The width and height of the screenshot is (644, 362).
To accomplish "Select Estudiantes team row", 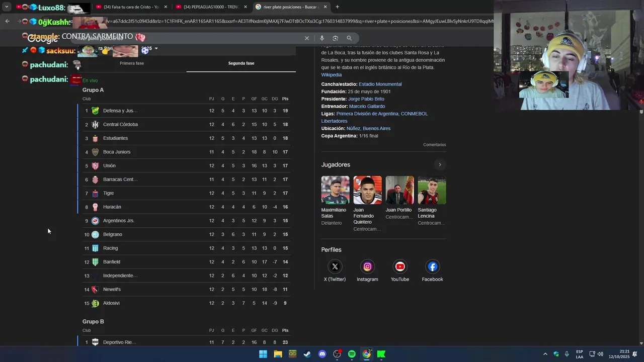I will tap(186, 138).
